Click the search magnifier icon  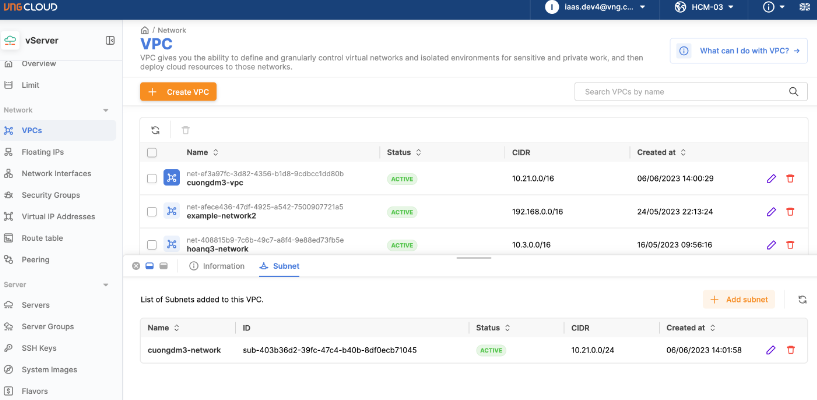coord(795,92)
